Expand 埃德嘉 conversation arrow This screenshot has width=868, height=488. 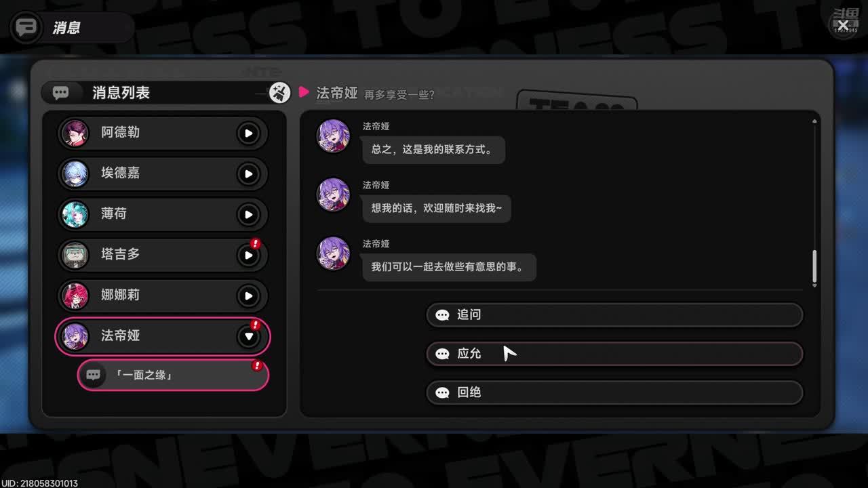pos(248,174)
